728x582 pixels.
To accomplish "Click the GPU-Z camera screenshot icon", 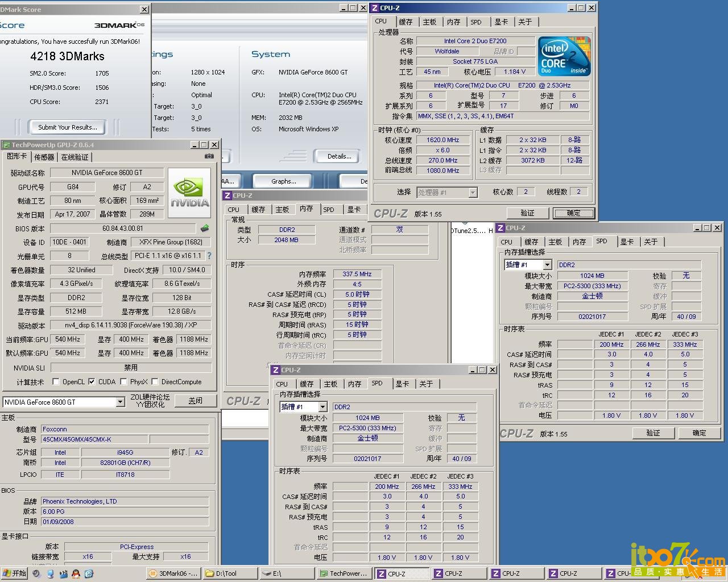I will [209, 156].
